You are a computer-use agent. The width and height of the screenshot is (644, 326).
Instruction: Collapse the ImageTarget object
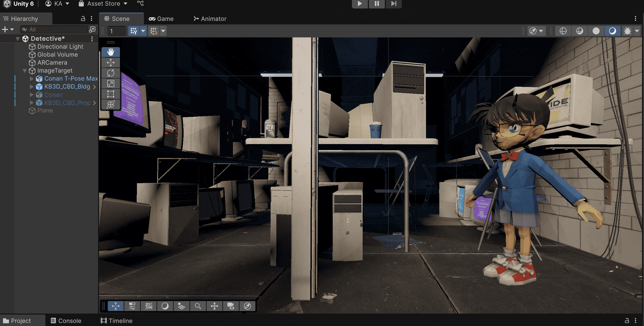point(25,71)
